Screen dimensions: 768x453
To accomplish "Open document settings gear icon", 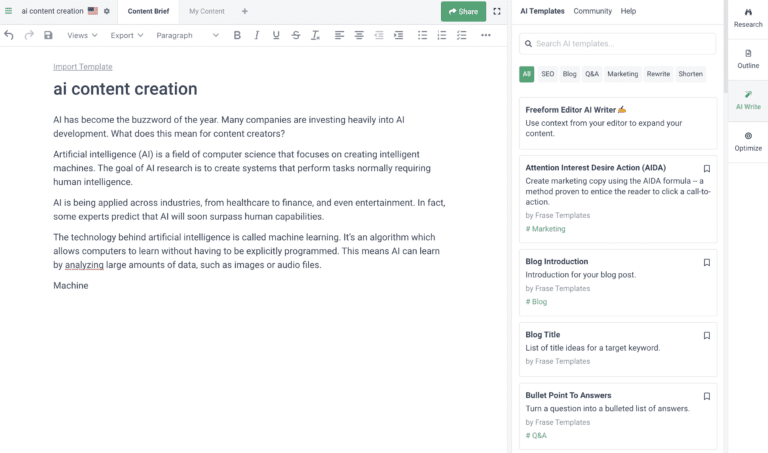I will [107, 11].
